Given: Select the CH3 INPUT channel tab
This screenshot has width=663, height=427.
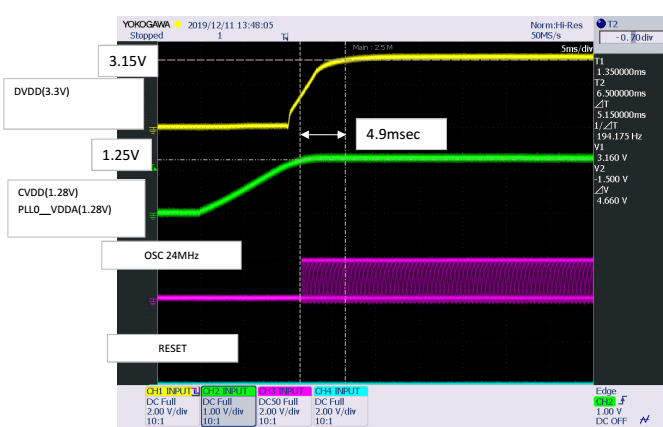Looking at the screenshot, I should coord(285,391).
